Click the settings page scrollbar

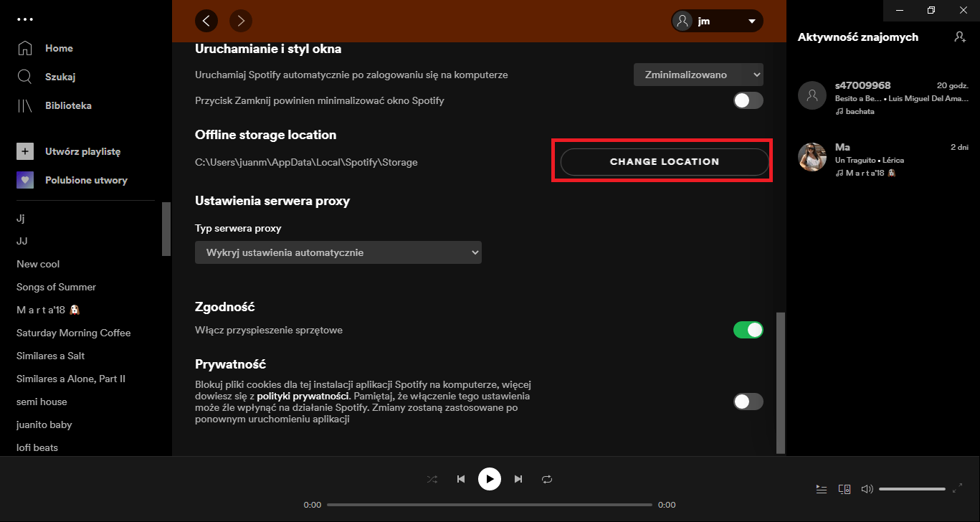[x=781, y=382]
